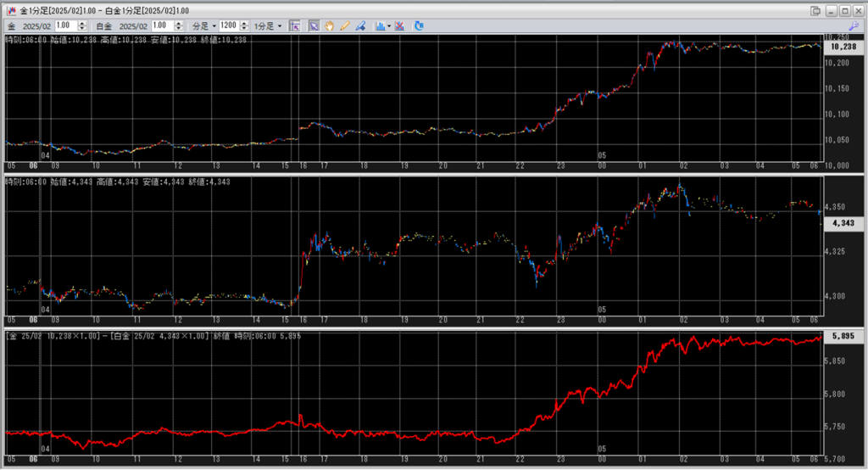Click the bar chart indicator icon
The height and width of the screenshot is (470, 868).
pyautogui.click(x=379, y=26)
